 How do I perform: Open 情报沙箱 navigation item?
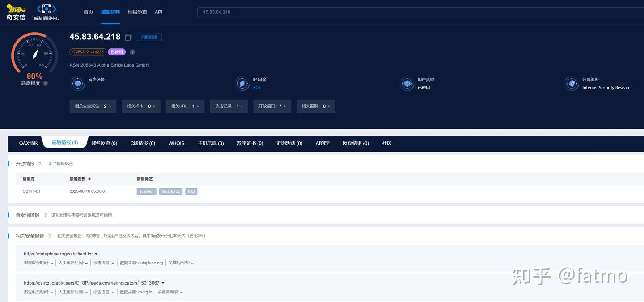pos(137,12)
